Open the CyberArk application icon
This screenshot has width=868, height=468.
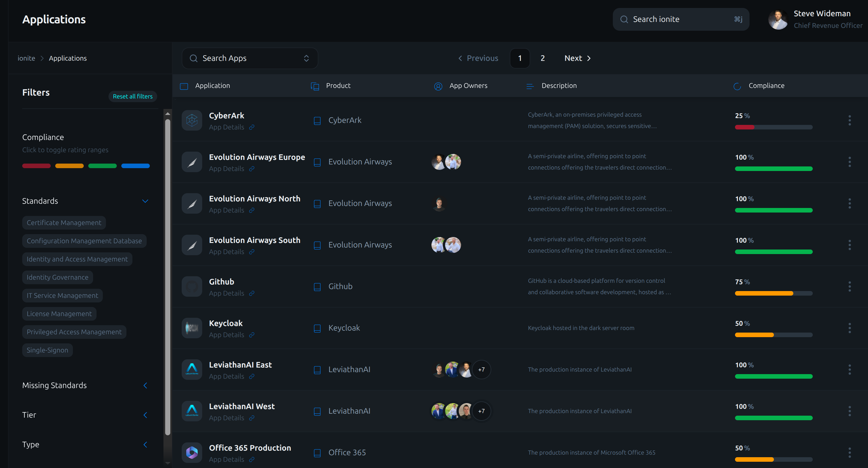coord(192,120)
